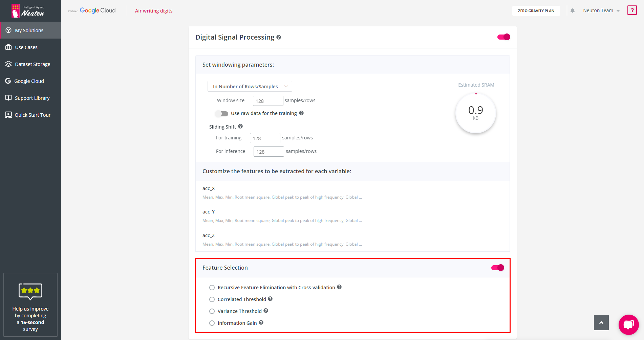
Task: Click the Set windowing parameters heading
Action: click(238, 65)
